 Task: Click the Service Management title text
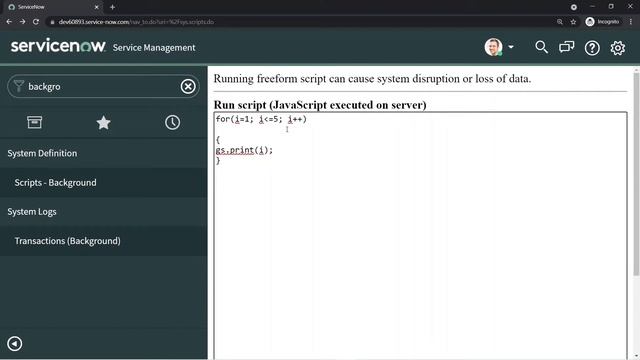coord(154,48)
